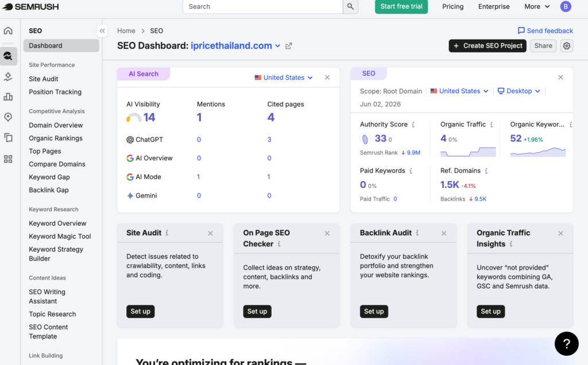Set up Backlink Audit
Image resolution: width=588 pixels, height=365 pixels.
coord(374,312)
